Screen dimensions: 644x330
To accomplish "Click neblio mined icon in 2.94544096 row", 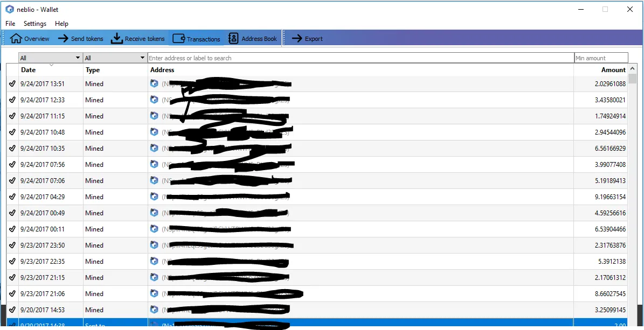I will pos(154,132).
